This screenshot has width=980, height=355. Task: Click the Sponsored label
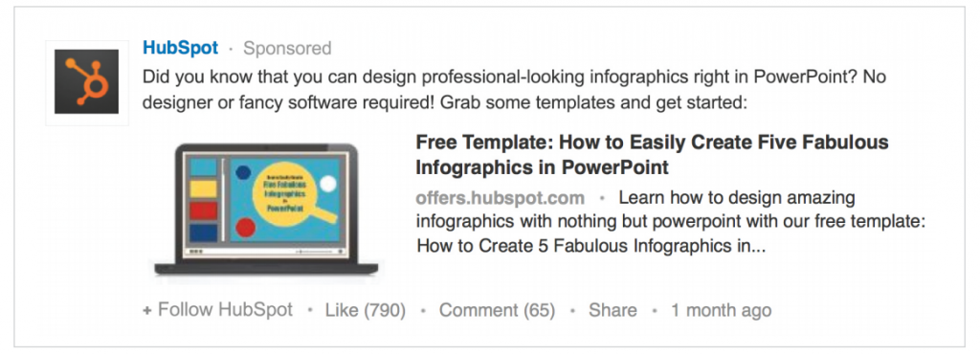coord(287,48)
